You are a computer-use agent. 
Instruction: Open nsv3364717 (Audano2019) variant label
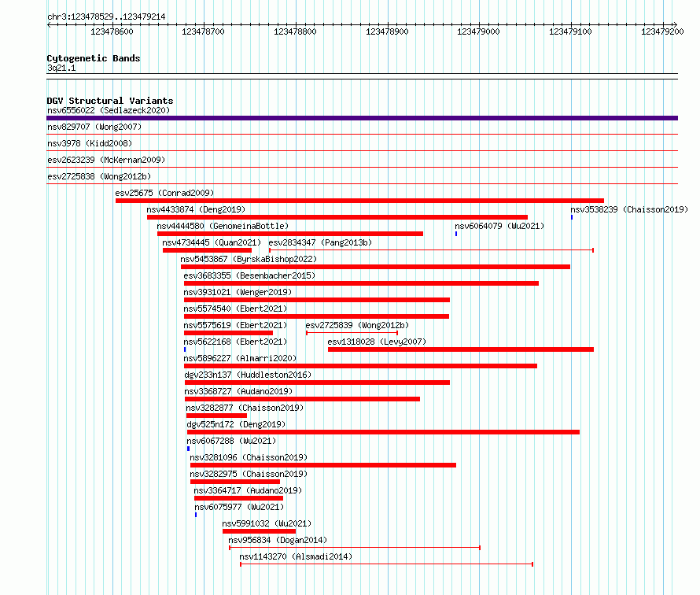[248, 490]
